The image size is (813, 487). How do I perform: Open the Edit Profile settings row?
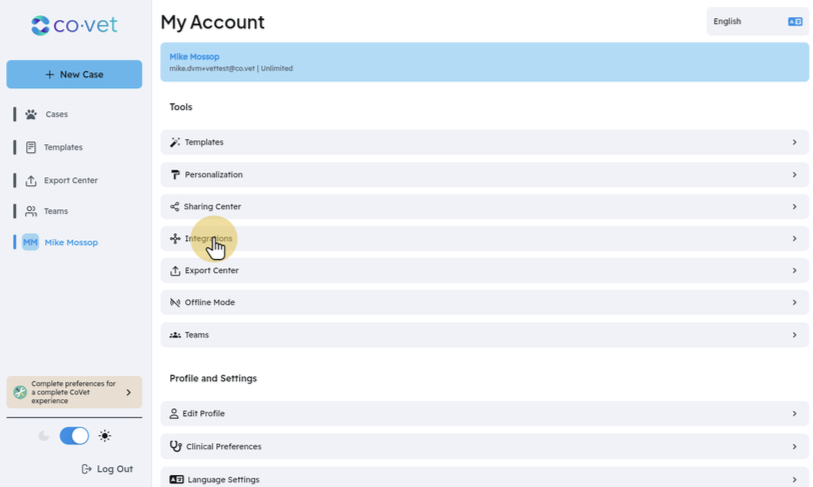click(484, 413)
